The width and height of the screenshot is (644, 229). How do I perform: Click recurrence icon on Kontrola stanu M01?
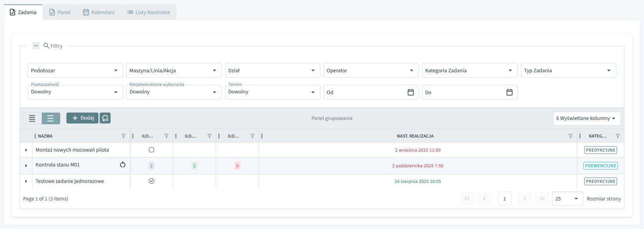pos(123,165)
